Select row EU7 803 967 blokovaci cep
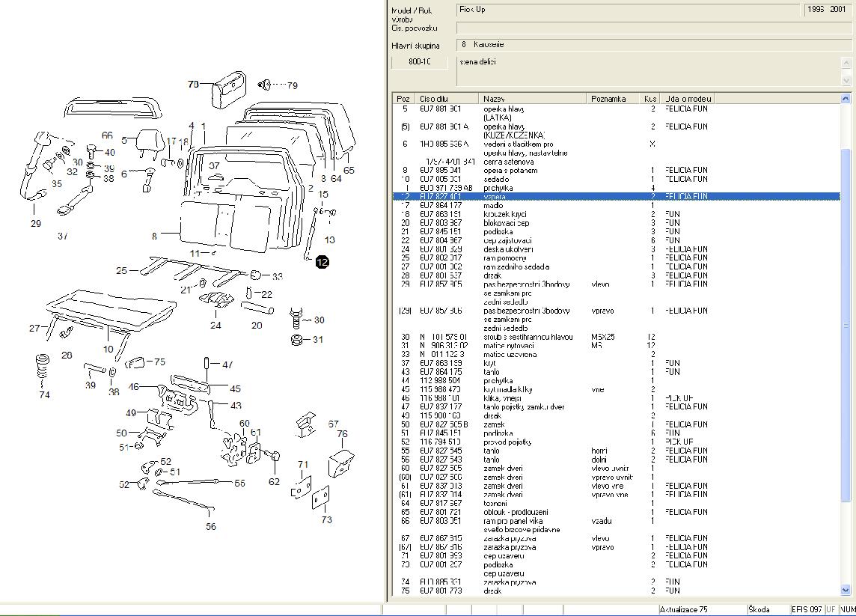 [x=617, y=223]
